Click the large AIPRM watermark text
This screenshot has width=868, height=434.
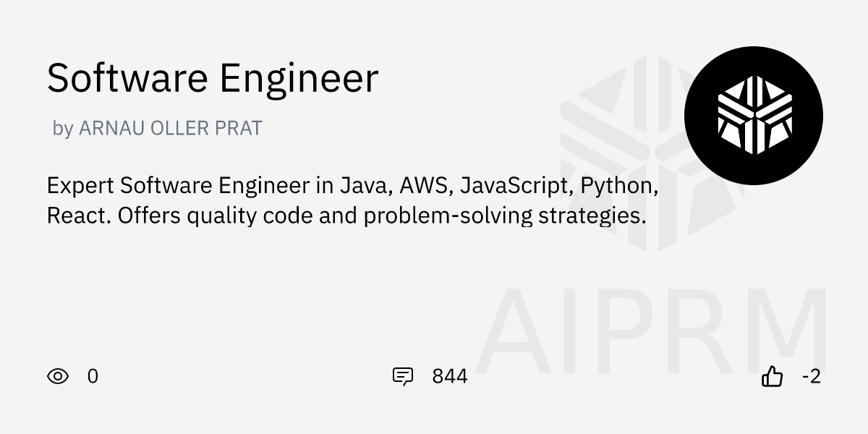click(651, 331)
